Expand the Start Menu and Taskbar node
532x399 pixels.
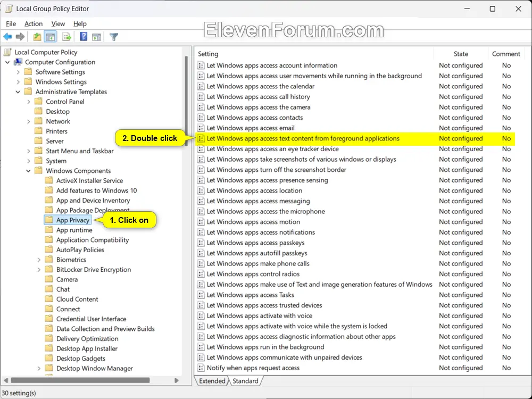point(29,151)
